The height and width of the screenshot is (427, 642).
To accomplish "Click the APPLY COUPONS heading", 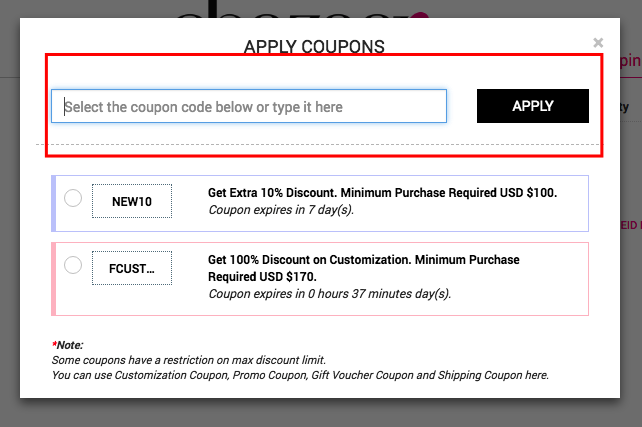I will tap(314, 46).
